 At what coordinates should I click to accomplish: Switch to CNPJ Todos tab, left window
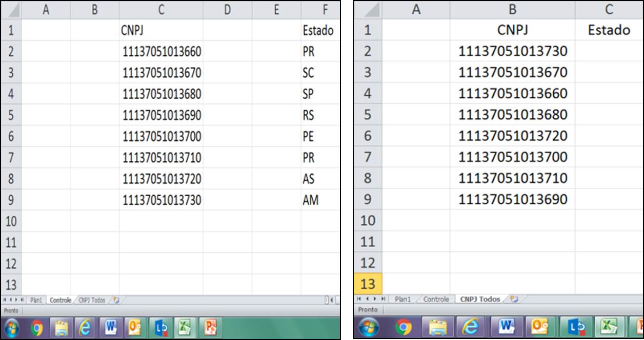click(x=92, y=300)
